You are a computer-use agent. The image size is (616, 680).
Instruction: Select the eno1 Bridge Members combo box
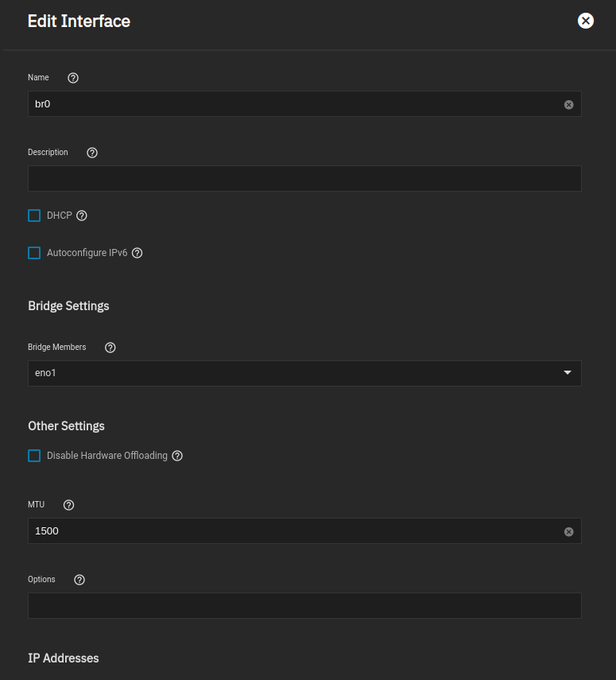click(x=304, y=373)
